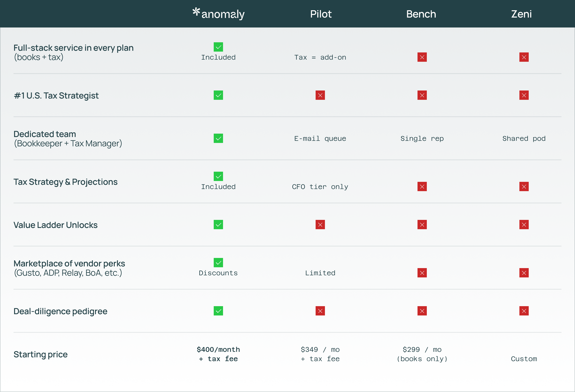575x392 pixels.
Task: Click the anomaly logo in header
Action: (x=218, y=14)
